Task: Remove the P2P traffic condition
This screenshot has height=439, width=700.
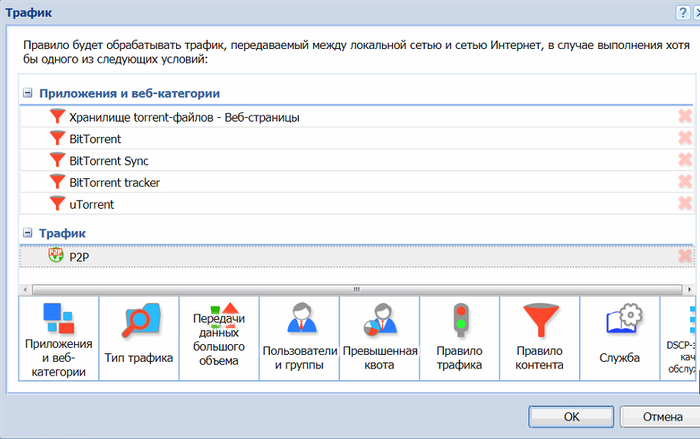Action: [685, 256]
